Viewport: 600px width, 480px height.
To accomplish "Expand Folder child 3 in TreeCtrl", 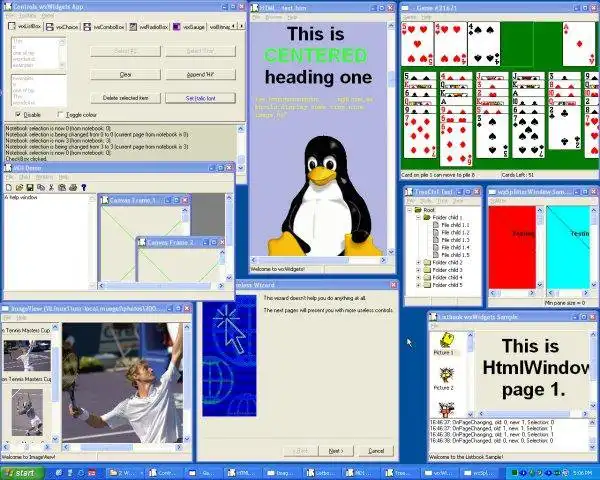I will point(418,270).
